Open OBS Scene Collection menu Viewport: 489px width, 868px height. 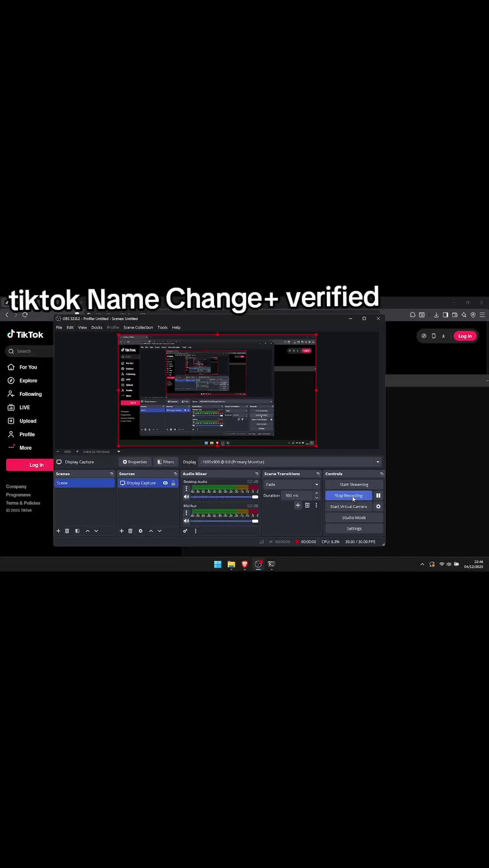click(x=138, y=327)
